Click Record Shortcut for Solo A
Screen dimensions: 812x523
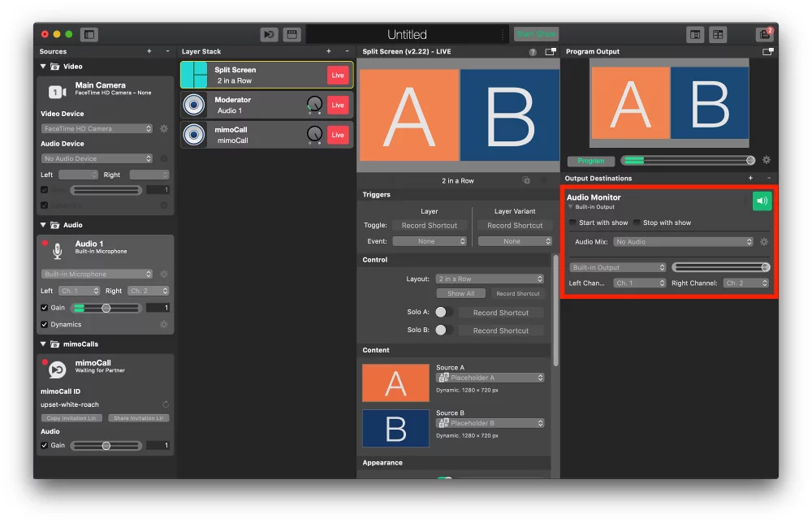point(501,312)
